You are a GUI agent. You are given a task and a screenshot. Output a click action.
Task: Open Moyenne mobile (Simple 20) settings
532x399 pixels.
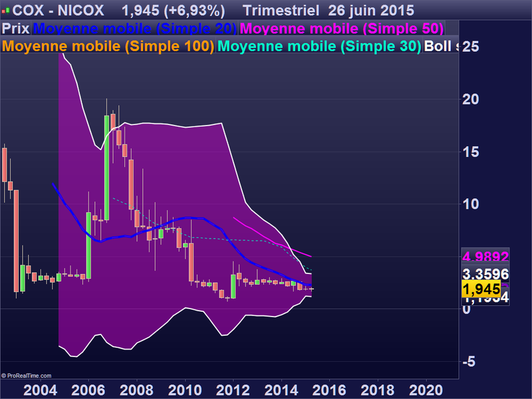coord(135,29)
